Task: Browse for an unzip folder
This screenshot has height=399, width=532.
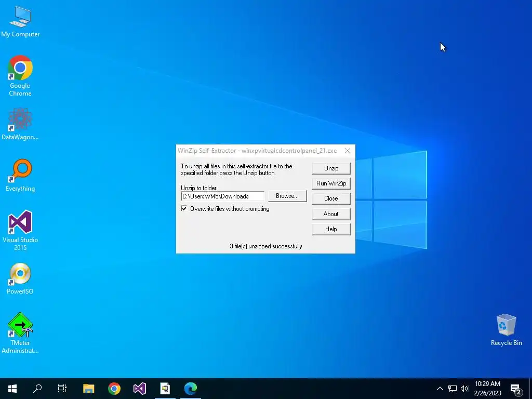Action: coord(287,196)
